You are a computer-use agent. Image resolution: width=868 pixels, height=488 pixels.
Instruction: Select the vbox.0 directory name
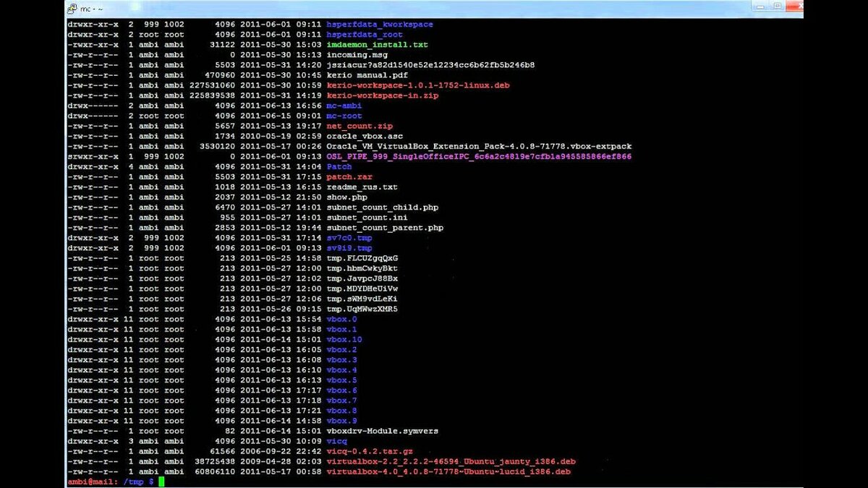(342, 319)
